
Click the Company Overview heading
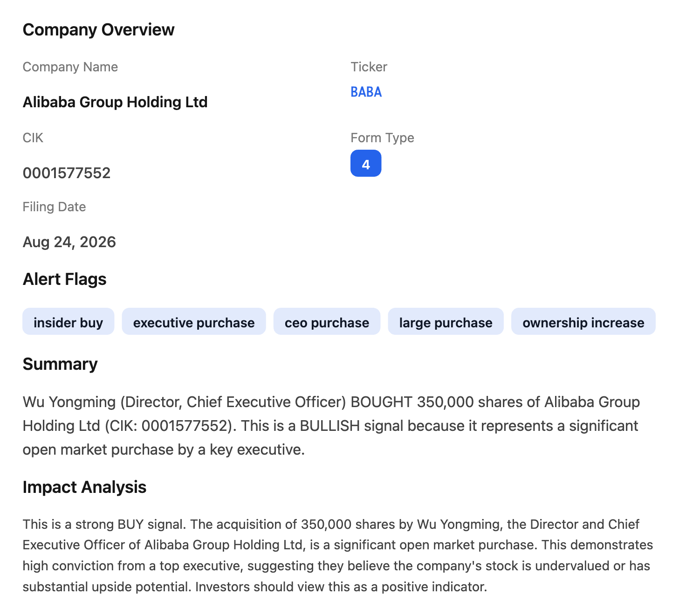coord(98,30)
